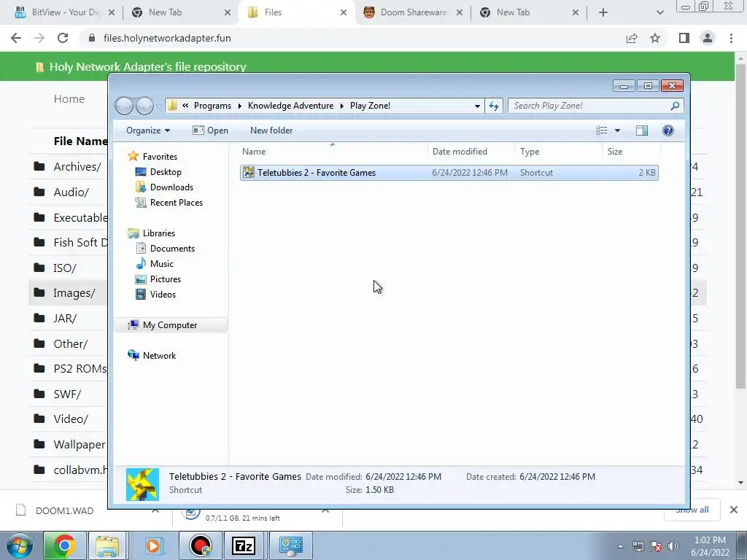The width and height of the screenshot is (747, 560).
Task: Open the change view icon in Explorer toolbar
Action: [602, 131]
